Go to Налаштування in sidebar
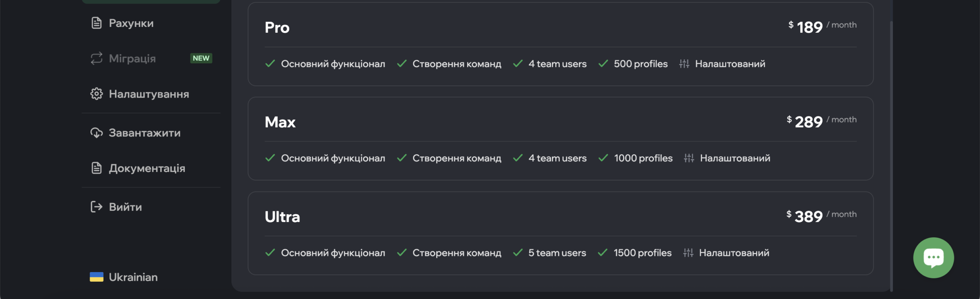 pyautogui.click(x=151, y=94)
